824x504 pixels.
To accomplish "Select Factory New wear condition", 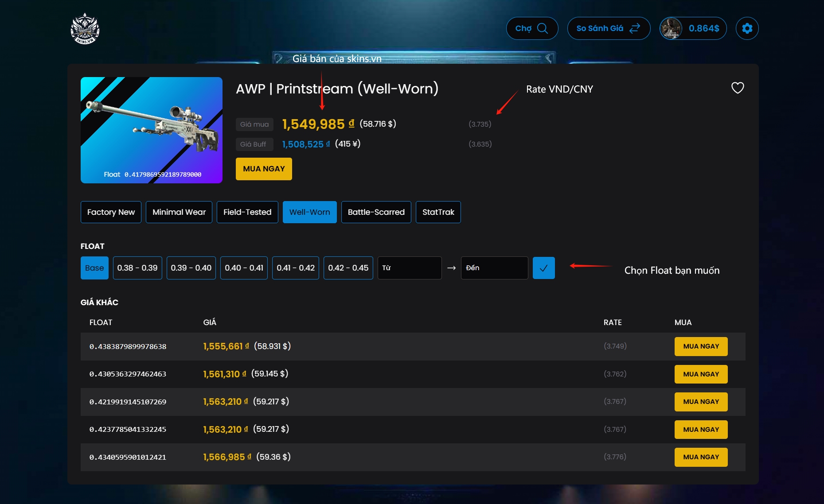I will 111,212.
